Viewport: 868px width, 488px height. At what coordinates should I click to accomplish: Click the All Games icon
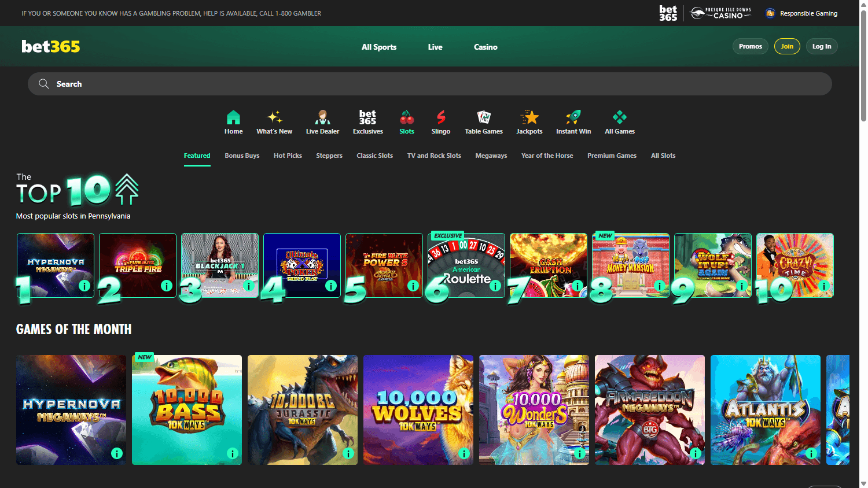tap(619, 121)
